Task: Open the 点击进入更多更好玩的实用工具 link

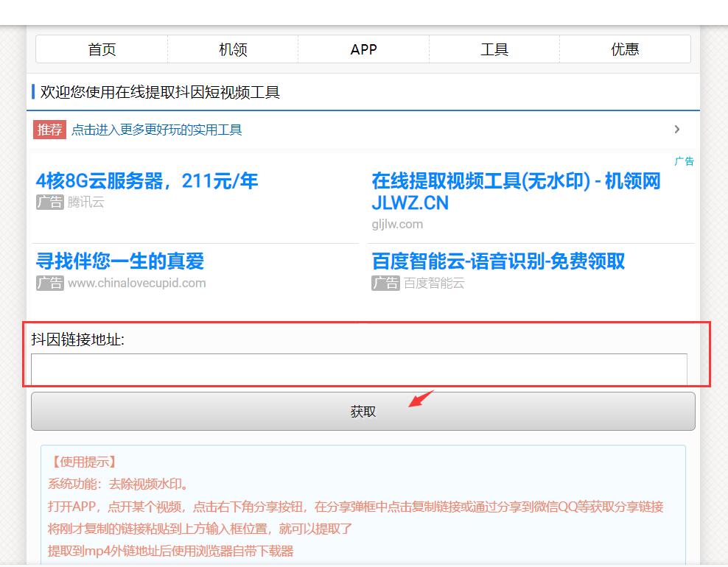Action: point(156,130)
